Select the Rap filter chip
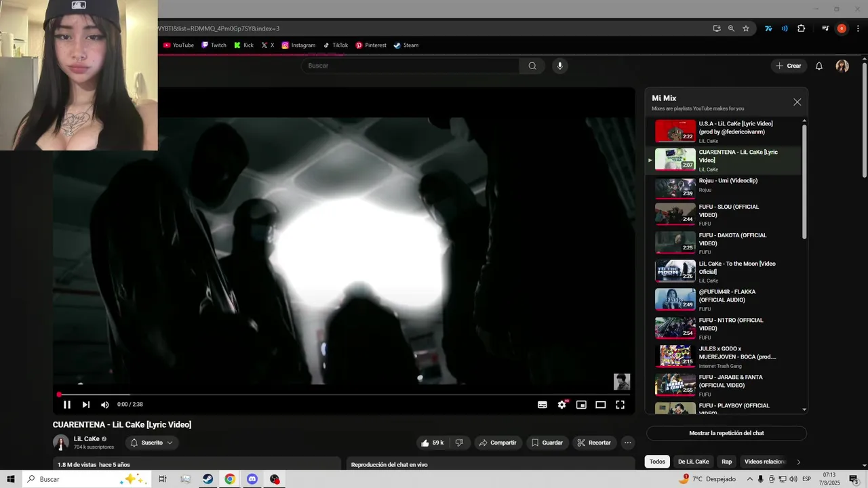The image size is (868, 488). pyautogui.click(x=726, y=462)
